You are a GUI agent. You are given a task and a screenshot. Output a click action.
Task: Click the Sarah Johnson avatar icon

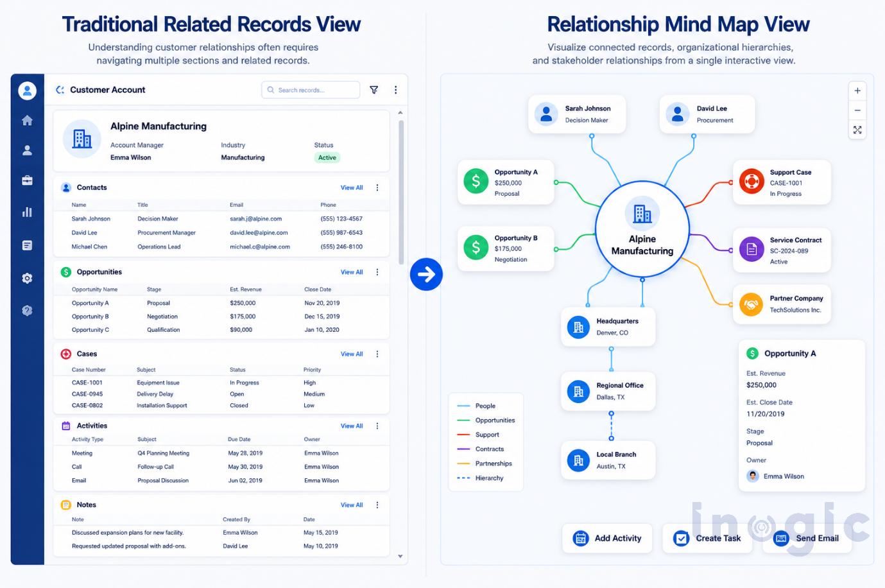546,114
